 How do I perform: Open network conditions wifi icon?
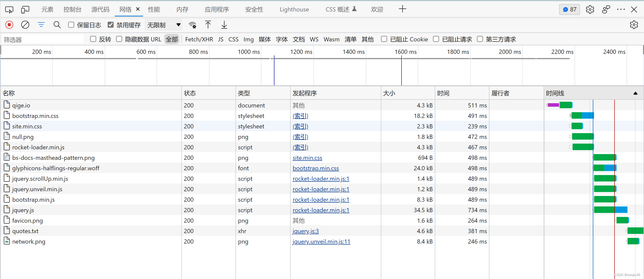(x=193, y=25)
